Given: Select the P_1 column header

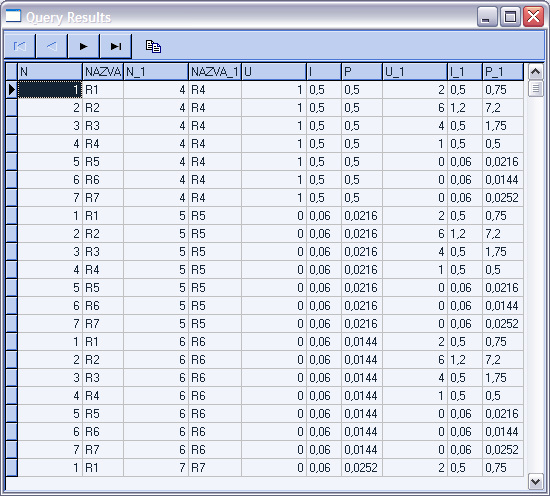Looking at the screenshot, I should click(x=503, y=72).
